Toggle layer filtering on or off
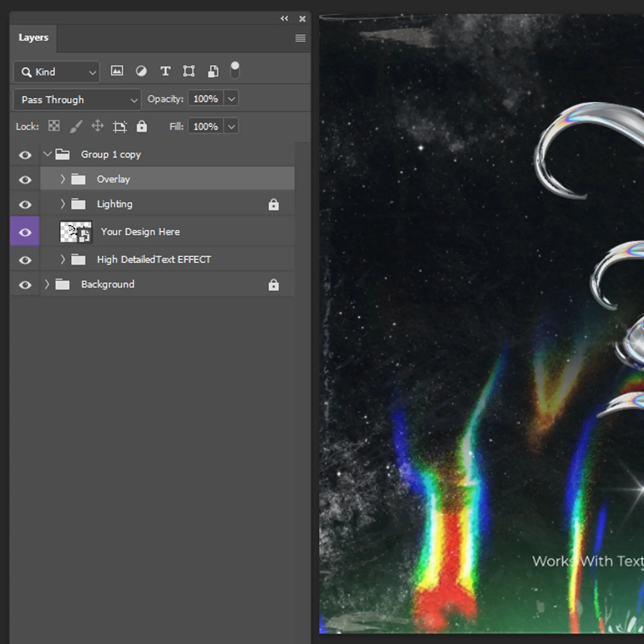This screenshot has height=644, width=644. coord(235,70)
